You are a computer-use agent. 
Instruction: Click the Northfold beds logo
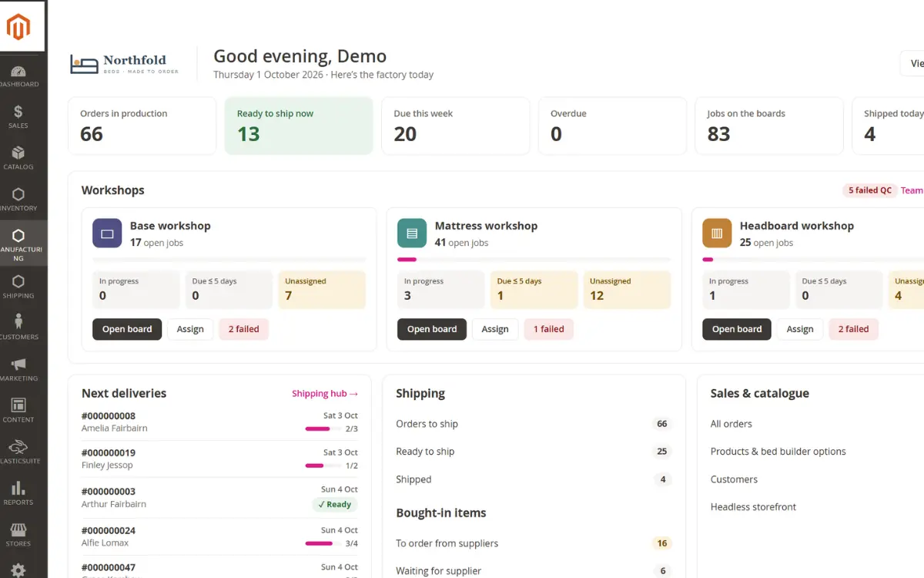pyautogui.click(x=124, y=64)
